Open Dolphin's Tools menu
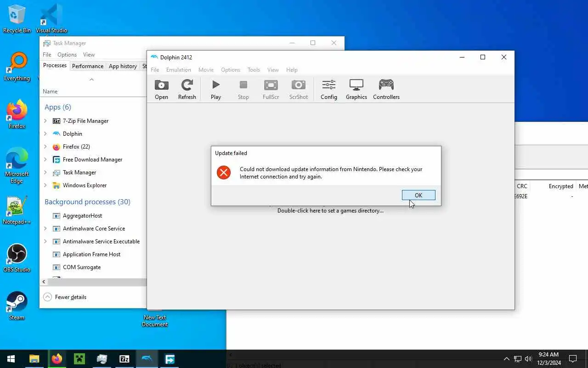Viewport: 588px width, 368px height. [254, 70]
